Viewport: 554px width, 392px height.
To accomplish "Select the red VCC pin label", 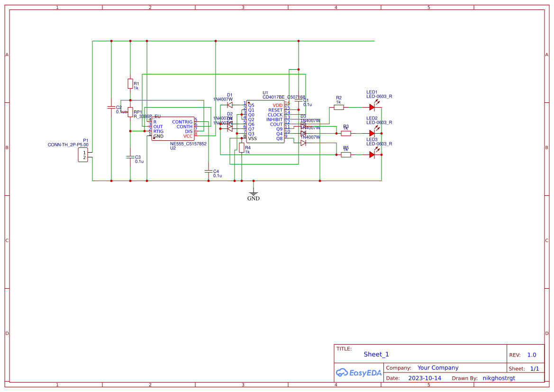I will (x=188, y=137).
